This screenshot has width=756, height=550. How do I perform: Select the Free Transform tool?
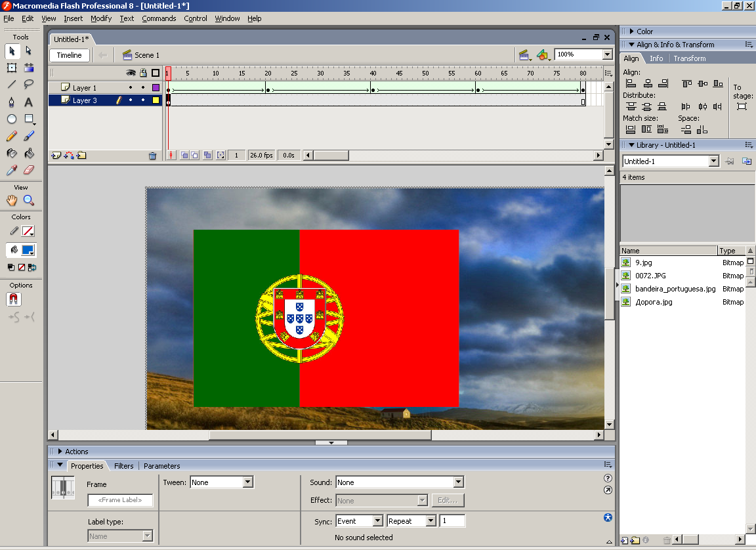click(x=12, y=68)
